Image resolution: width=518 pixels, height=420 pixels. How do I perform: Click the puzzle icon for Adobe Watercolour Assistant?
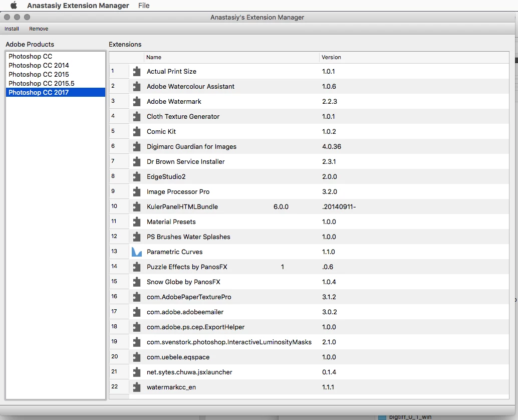137,87
